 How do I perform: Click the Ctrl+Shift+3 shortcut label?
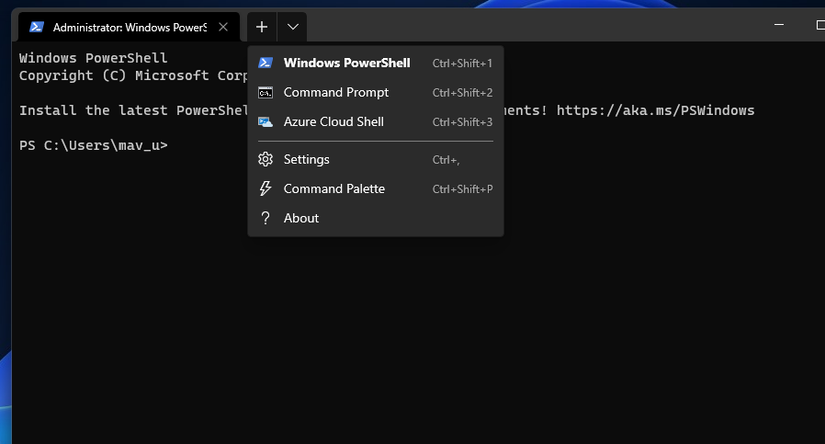click(462, 122)
